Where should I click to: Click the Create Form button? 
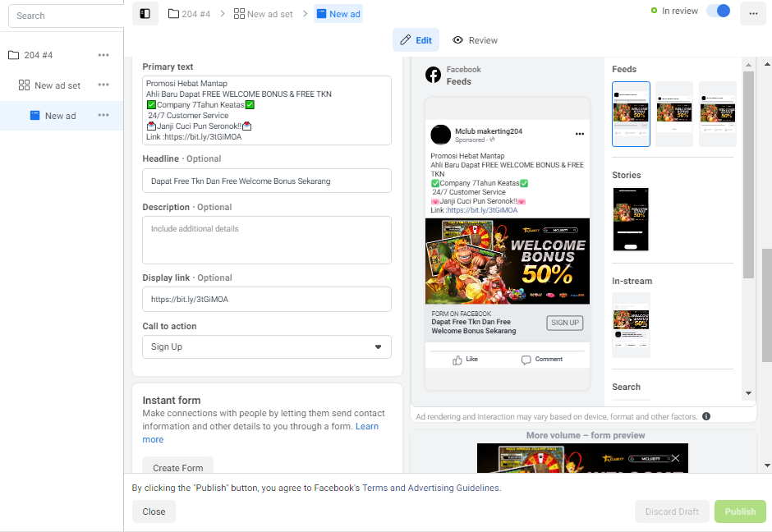pos(177,465)
